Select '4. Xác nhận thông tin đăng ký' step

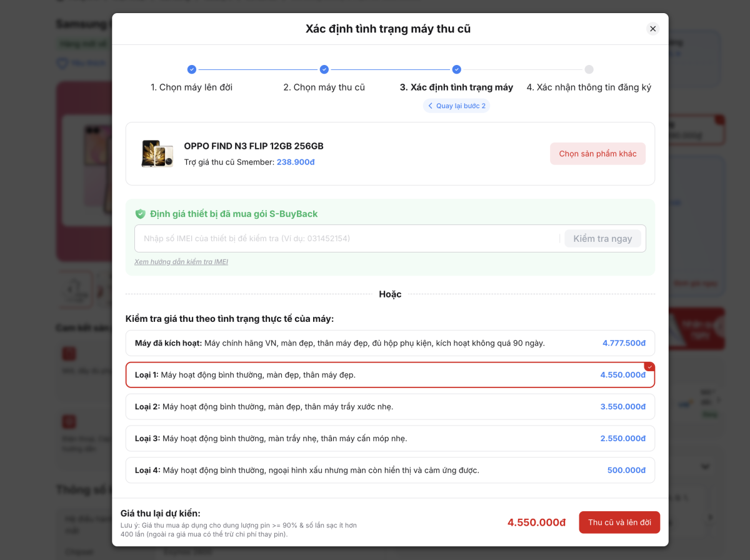[589, 87]
